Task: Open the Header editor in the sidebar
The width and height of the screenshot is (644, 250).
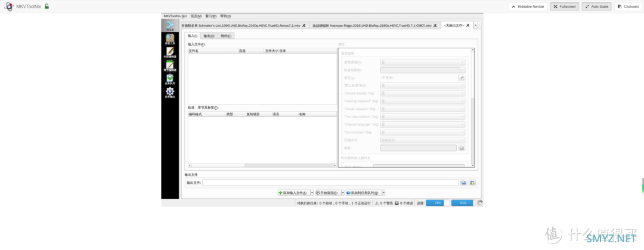Action: point(169,53)
